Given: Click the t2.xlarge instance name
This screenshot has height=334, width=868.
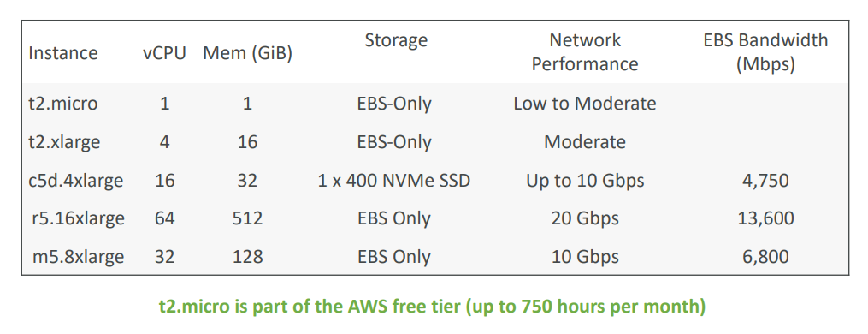Looking at the screenshot, I should [x=64, y=142].
